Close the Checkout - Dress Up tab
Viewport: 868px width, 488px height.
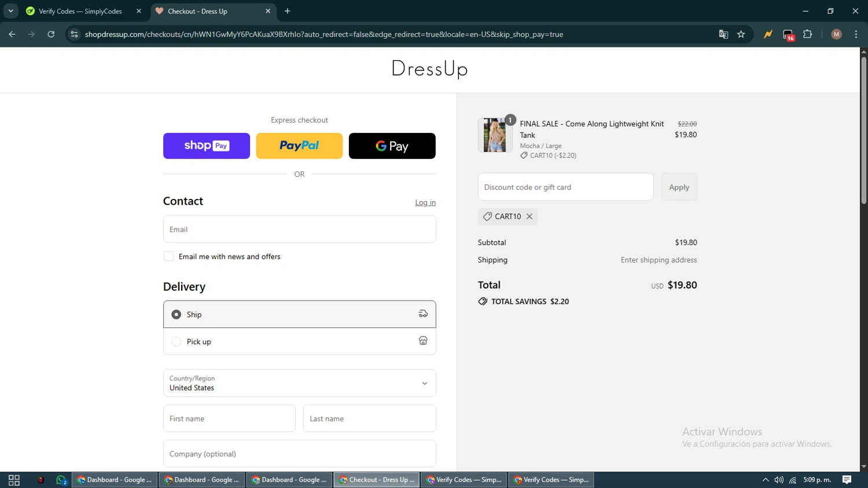point(268,11)
